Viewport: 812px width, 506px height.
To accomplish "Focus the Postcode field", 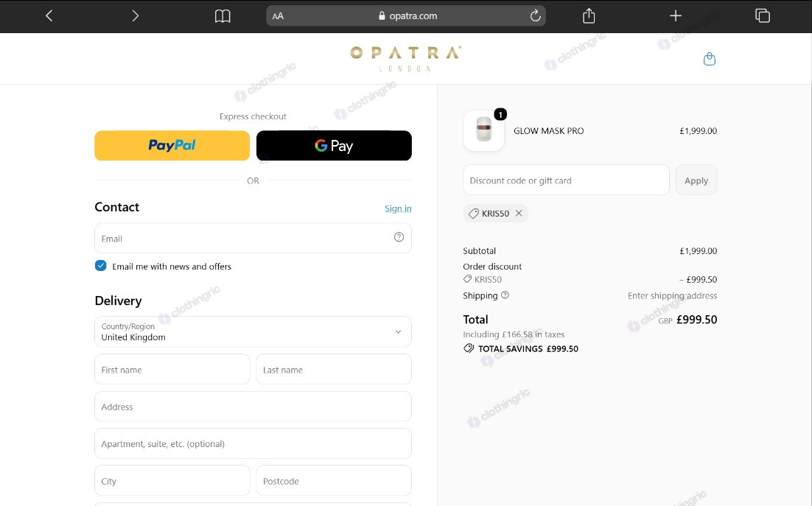I will coord(334,481).
